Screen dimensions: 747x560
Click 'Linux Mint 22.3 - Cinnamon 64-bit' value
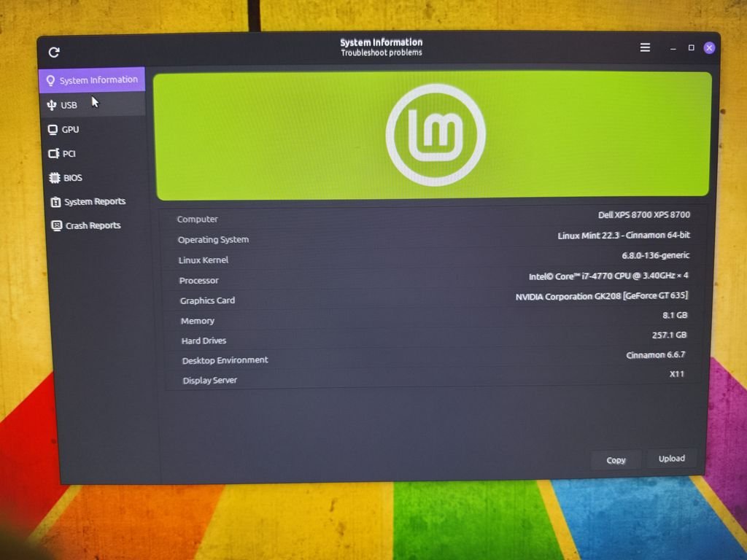point(624,236)
